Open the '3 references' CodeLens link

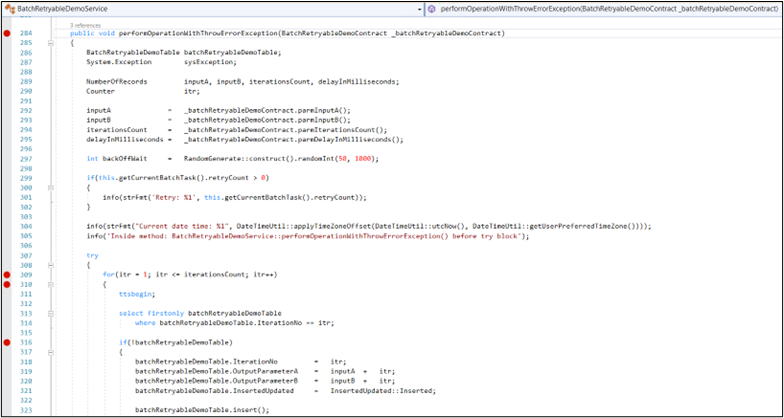coord(85,25)
